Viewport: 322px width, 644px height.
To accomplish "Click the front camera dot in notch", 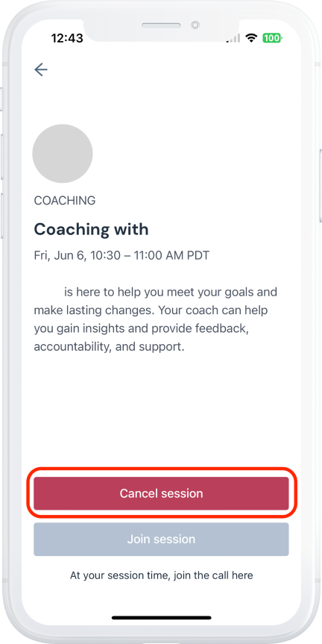I will click(x=195, y=25).
